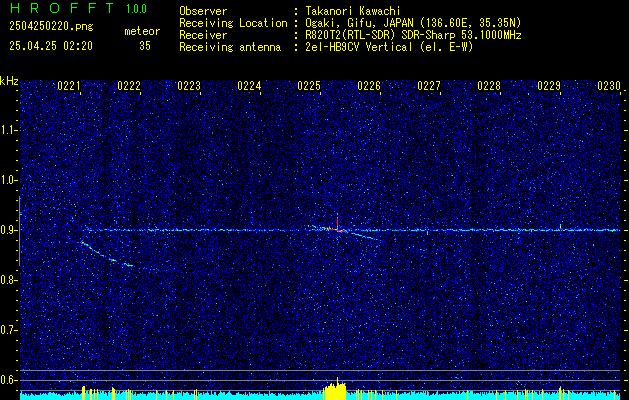Click the 0223 time marker

click(189, 86)
